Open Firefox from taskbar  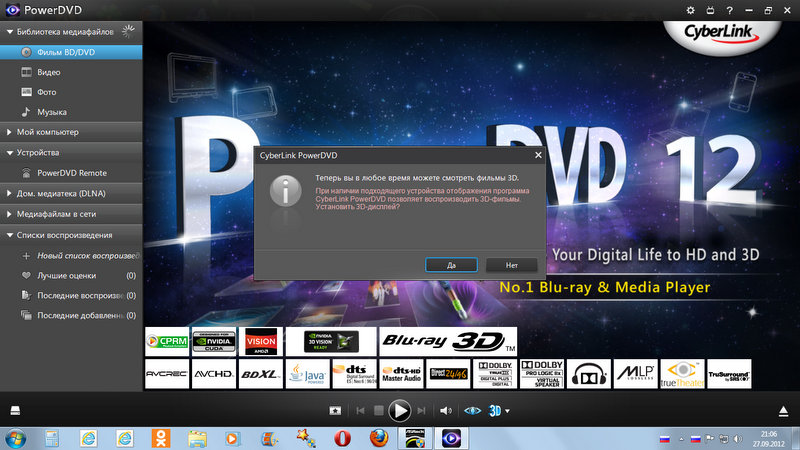379,438
